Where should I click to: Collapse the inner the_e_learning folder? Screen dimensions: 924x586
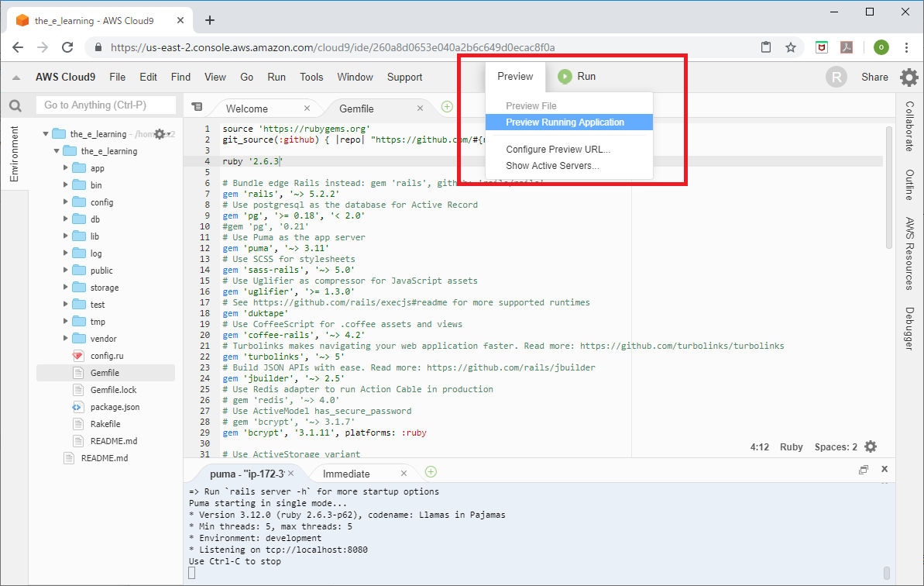tap(57, 151)
